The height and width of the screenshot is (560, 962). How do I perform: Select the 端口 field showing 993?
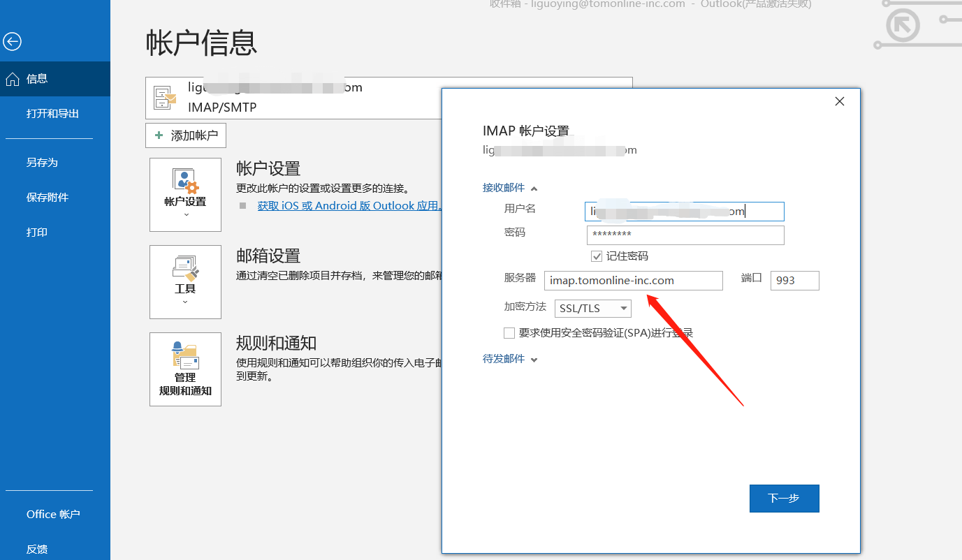pyautogui.click(x=794, y=280)
